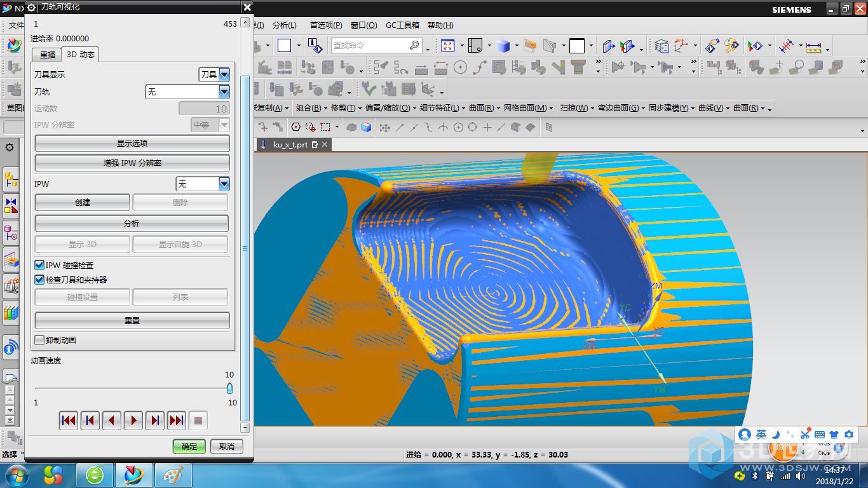Cancel dialog with 取消 button

coord(227,446)
